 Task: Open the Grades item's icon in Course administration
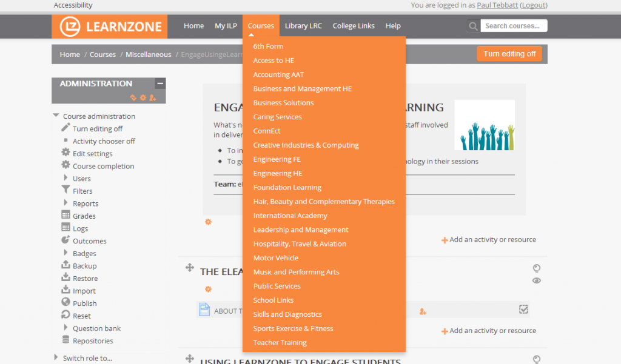pos(65,216)
